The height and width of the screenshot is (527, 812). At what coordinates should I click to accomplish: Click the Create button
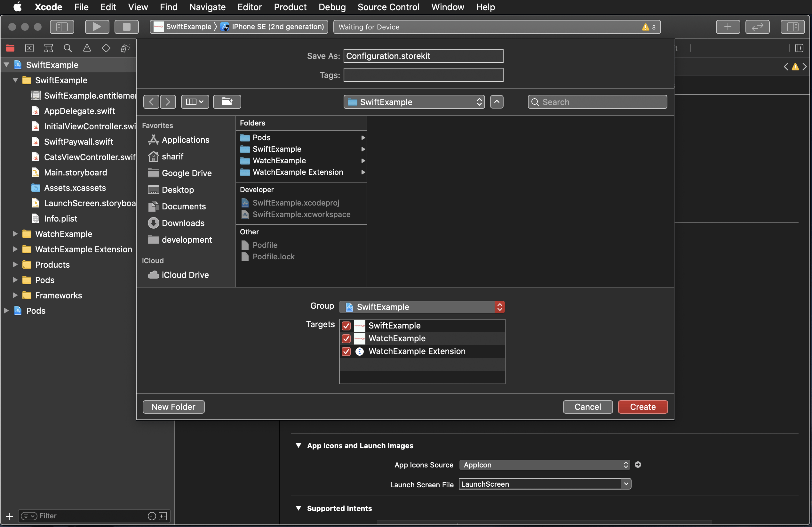(642, 407)
